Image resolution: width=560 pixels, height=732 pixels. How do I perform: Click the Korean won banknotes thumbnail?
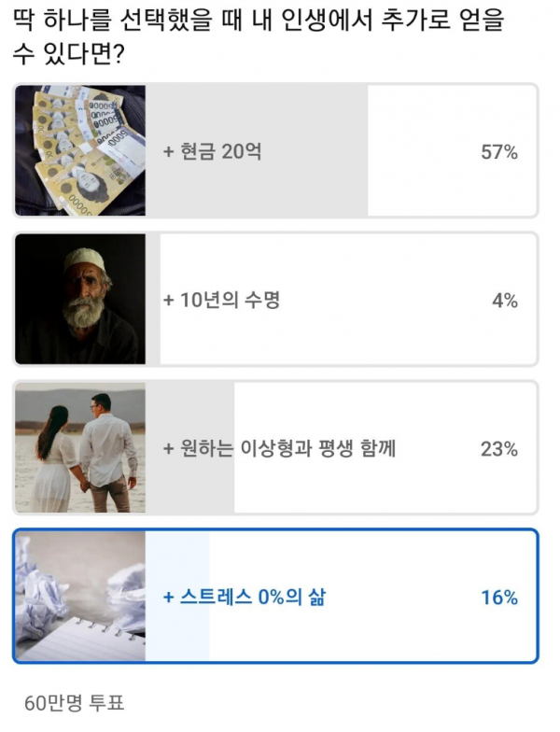(80, 151)
